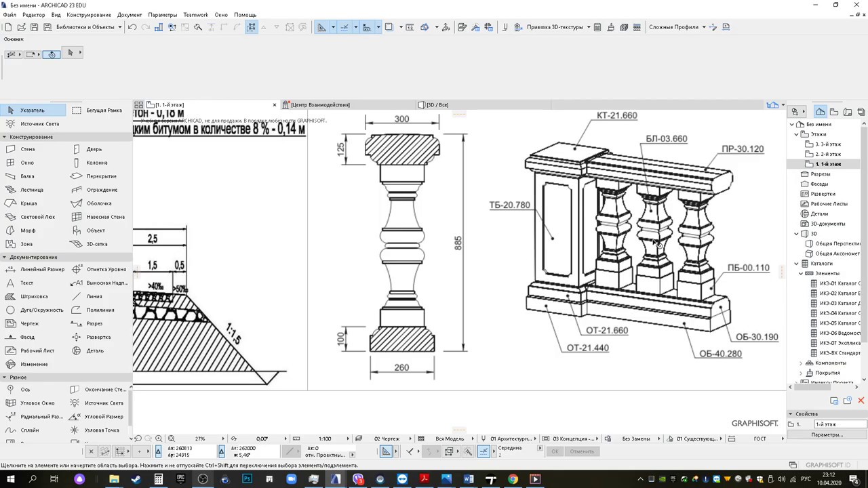Expand the Компоненты tree node

(x=801, y=363)
